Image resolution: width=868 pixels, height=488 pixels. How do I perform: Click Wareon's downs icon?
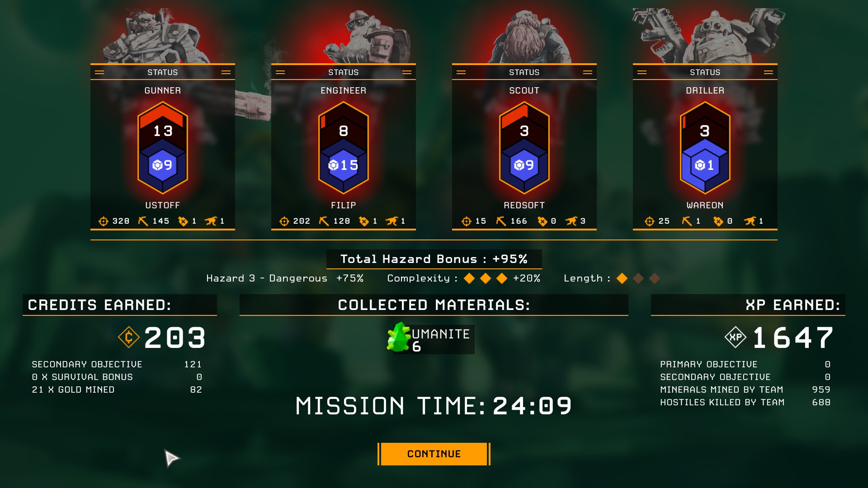click(750, 221)
